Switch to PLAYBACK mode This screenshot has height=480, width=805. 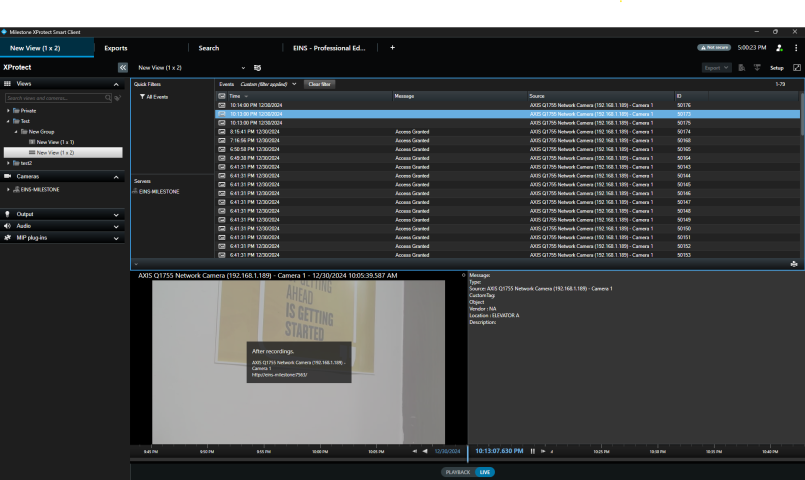(458, 472)
